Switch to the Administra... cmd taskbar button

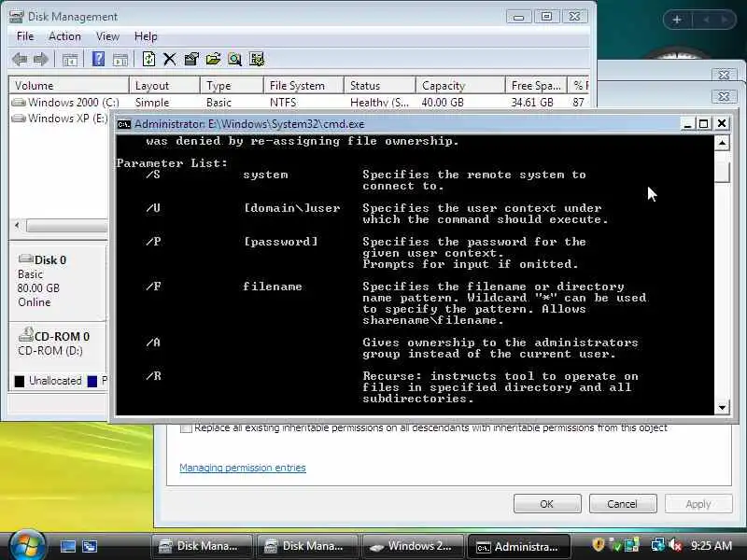pos(518,547)
